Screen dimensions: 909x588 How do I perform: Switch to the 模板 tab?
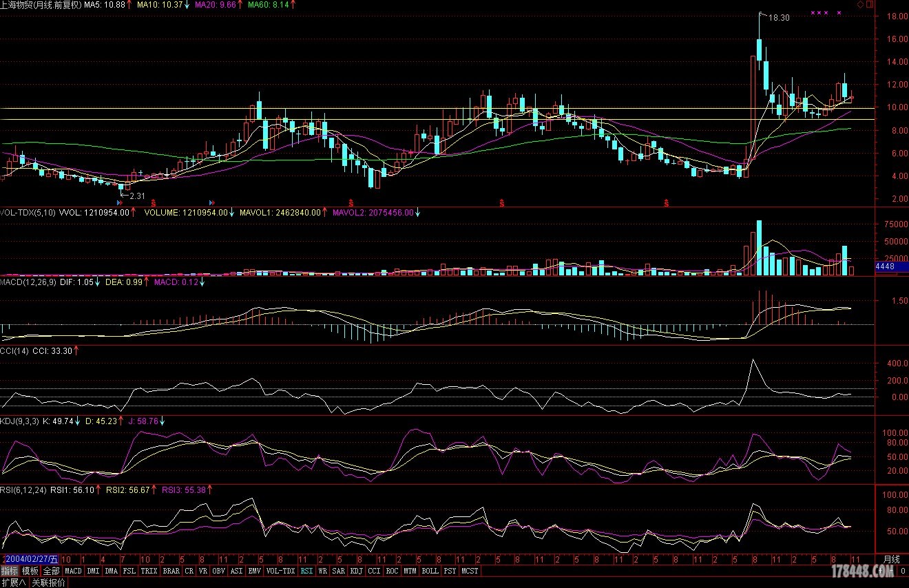[x=30, y=571]
